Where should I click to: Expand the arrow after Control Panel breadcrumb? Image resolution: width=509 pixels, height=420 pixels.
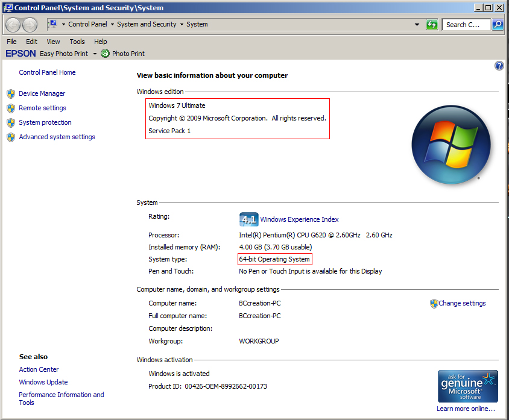coord(112,24)
